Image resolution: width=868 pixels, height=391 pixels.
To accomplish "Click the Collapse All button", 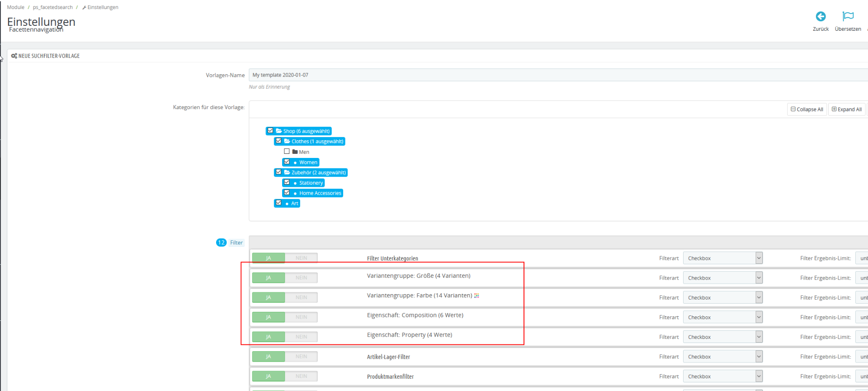I will 807,110.
